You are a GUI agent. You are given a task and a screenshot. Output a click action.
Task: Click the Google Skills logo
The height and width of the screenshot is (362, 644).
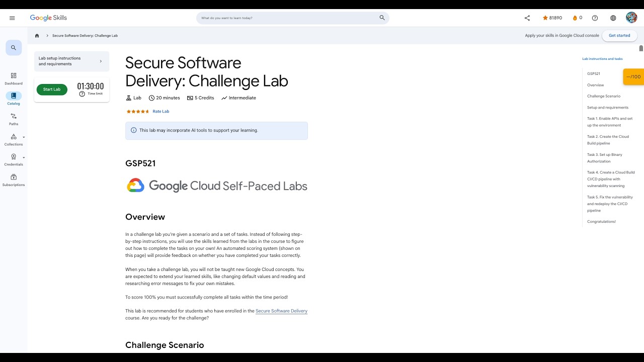pyautogui.click(x=48, y=18)
